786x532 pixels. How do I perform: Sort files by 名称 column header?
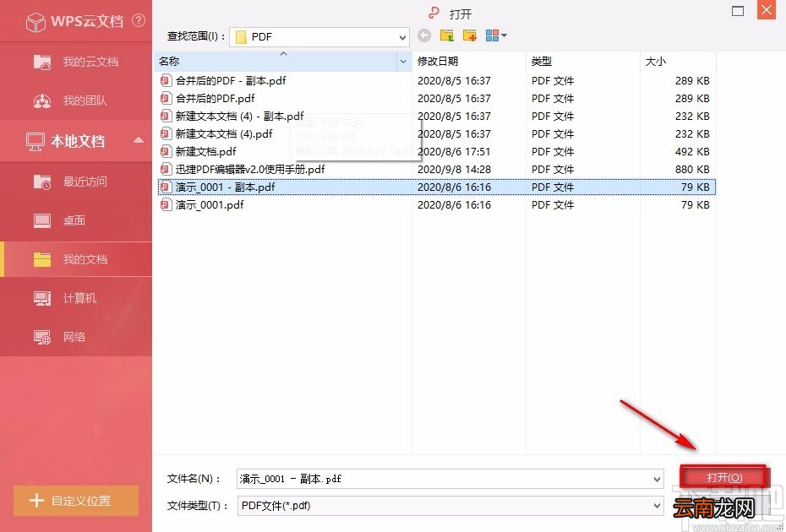pyautogui.click(x=276, y=61)
